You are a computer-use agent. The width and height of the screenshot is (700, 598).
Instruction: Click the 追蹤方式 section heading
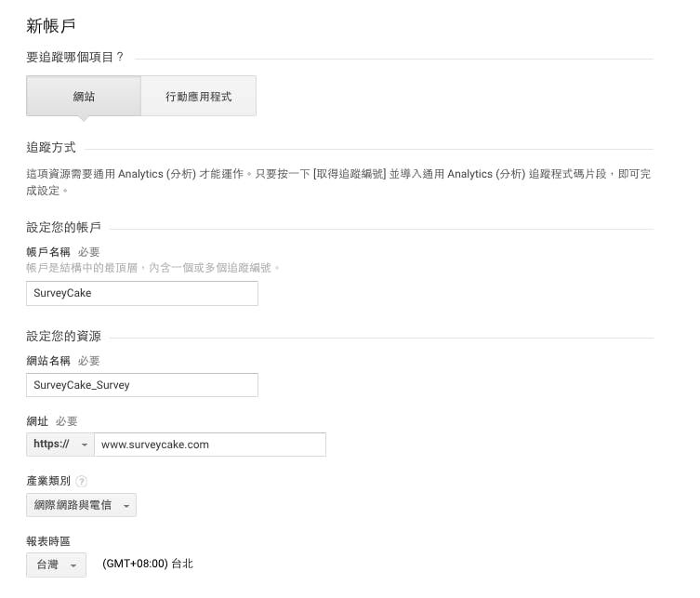click(x=51, y=147)
